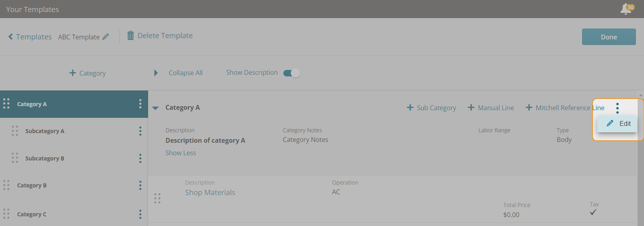This screenshot has width=644, height=226.
Task: Toggle the Show Description switch
Action: coord(291,73)
